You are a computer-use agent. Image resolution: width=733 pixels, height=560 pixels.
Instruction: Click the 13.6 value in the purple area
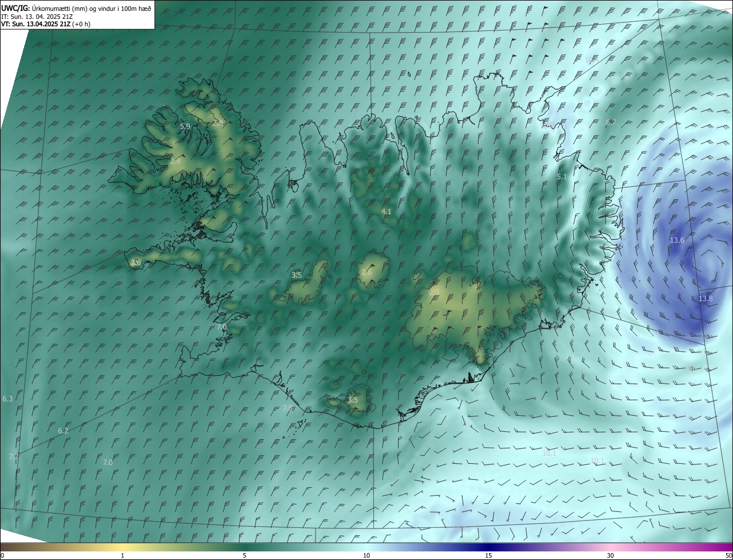pos(677,240)
